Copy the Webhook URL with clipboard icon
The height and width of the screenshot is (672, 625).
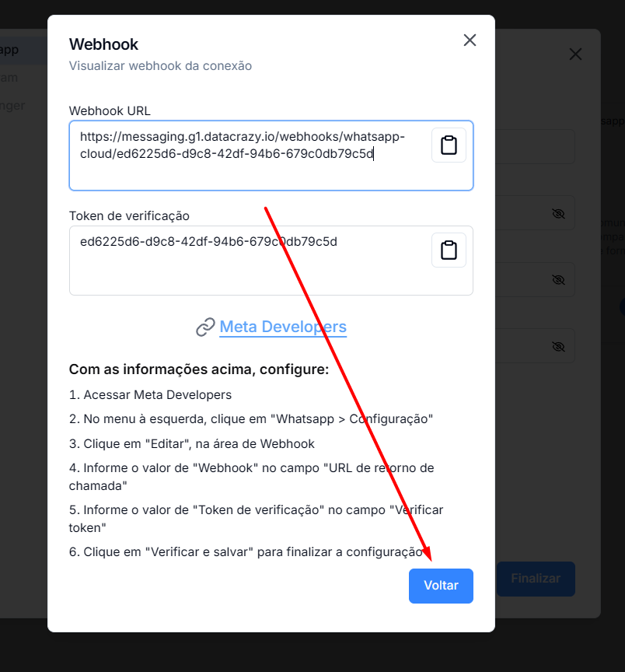point(449,145)
